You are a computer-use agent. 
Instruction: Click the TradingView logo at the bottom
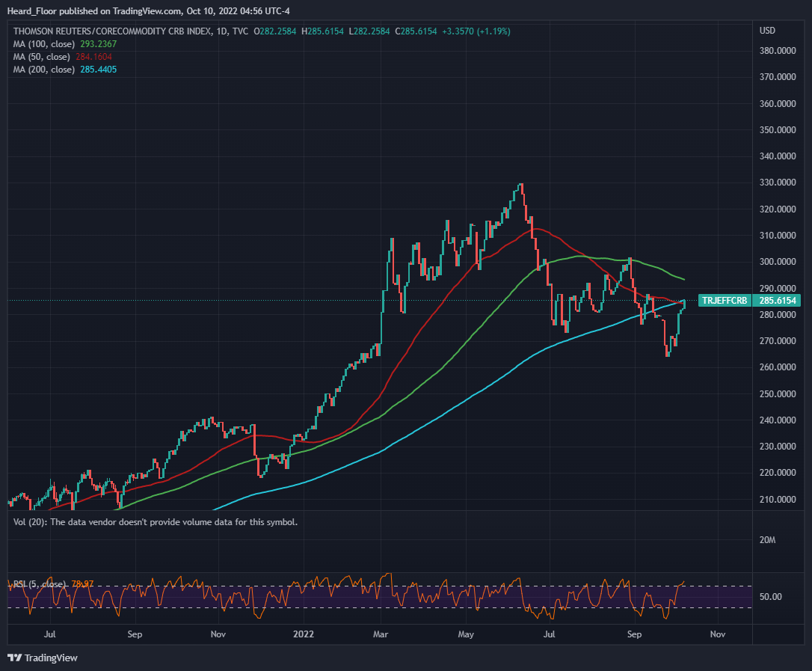point(43,658)
